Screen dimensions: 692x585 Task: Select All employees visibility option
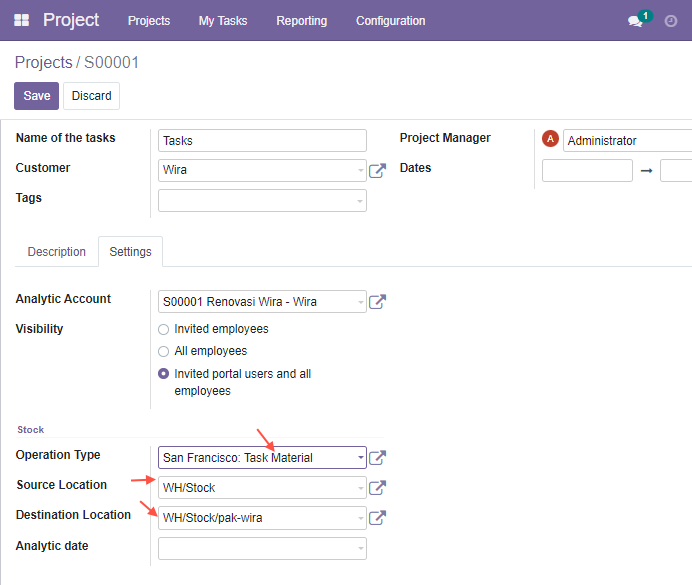coord(163,352)
